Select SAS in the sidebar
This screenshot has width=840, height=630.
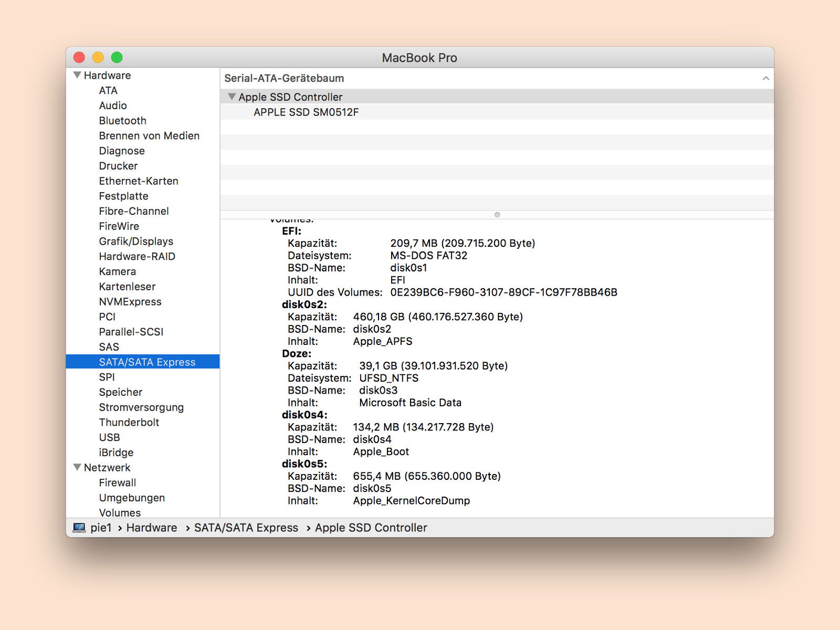tap(109, 347)
